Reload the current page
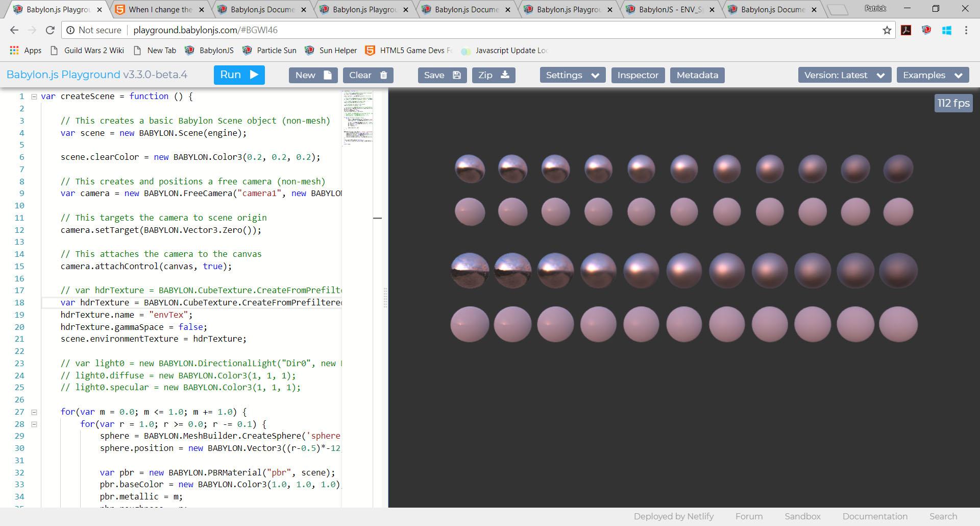 50,30
